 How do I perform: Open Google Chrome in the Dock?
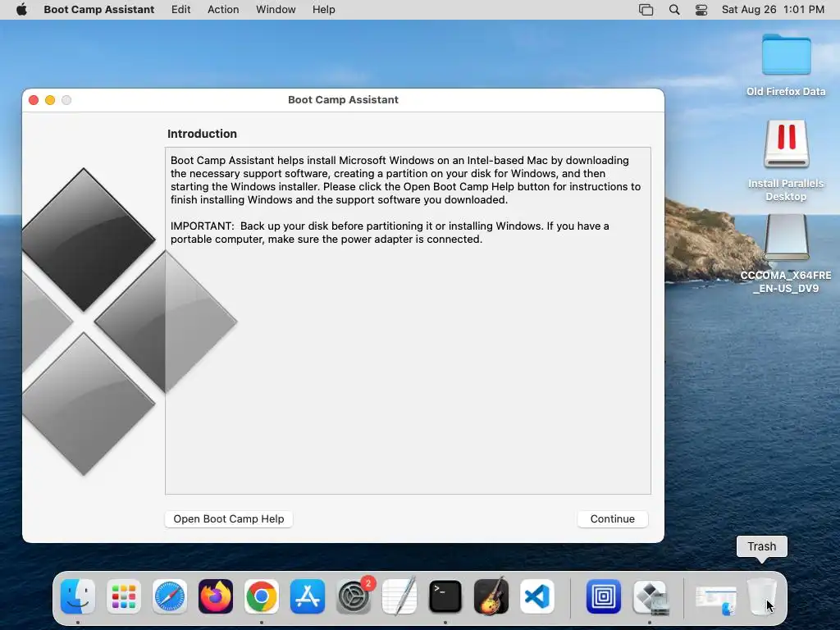pyautogui.click(x=262, y=596)
